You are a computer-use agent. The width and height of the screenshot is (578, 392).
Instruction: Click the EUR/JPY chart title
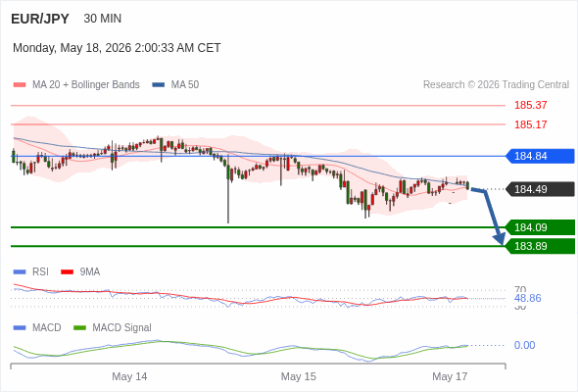40,19
